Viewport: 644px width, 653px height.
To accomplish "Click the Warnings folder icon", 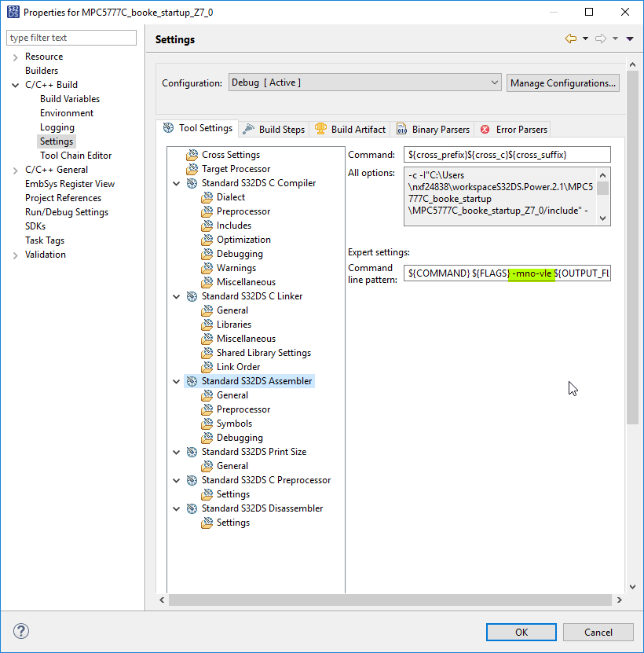I will click(207, 268).
